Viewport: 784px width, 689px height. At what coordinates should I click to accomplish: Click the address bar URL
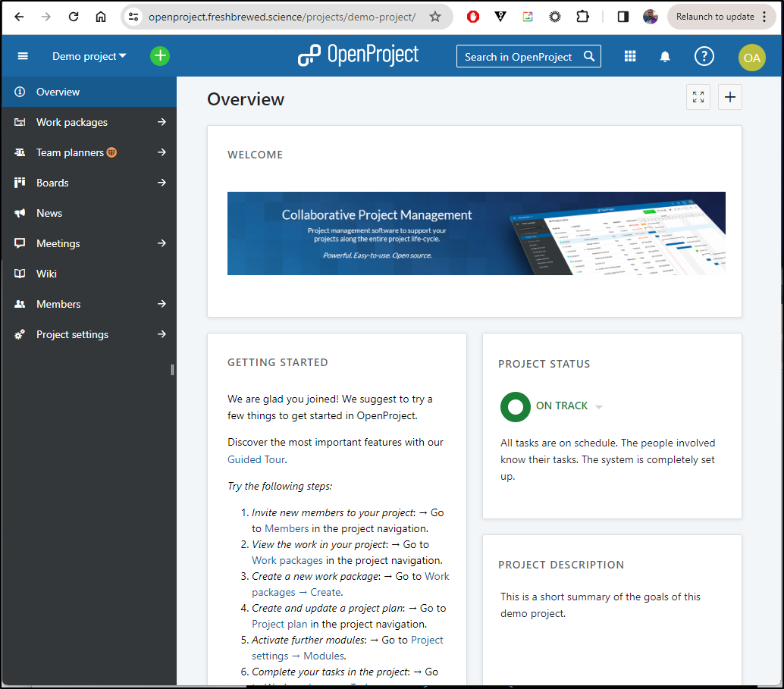click(282, 17)
